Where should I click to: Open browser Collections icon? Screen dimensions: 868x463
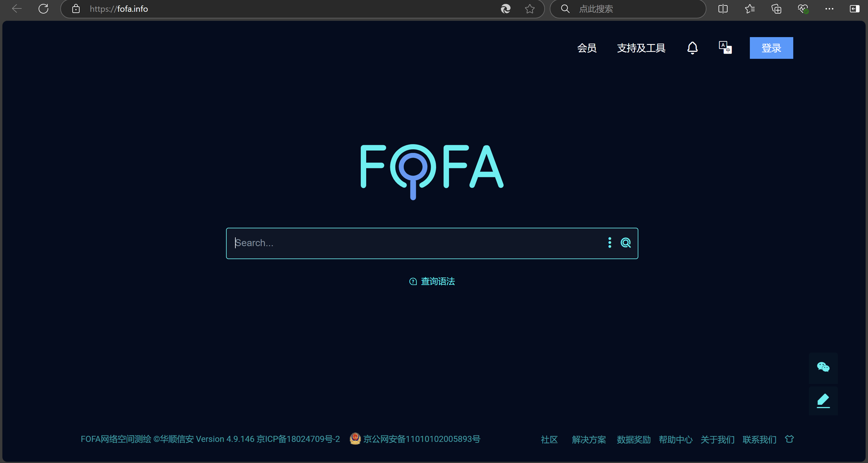[776, 9]
